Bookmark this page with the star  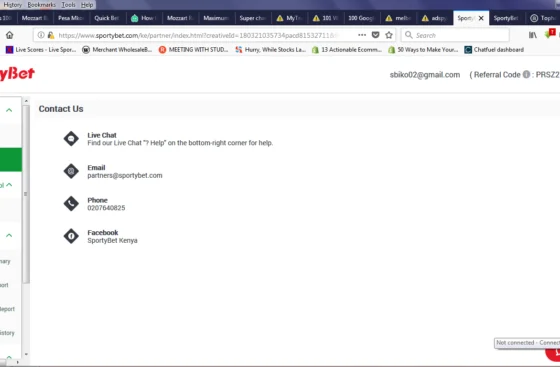point(389,35)
